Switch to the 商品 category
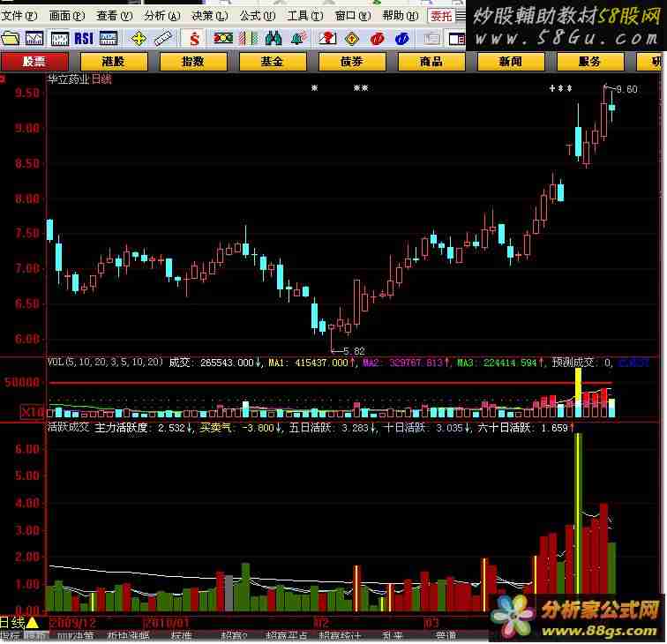Image resolution: width=667 pixels, height=644 pixels. (431, 62)
